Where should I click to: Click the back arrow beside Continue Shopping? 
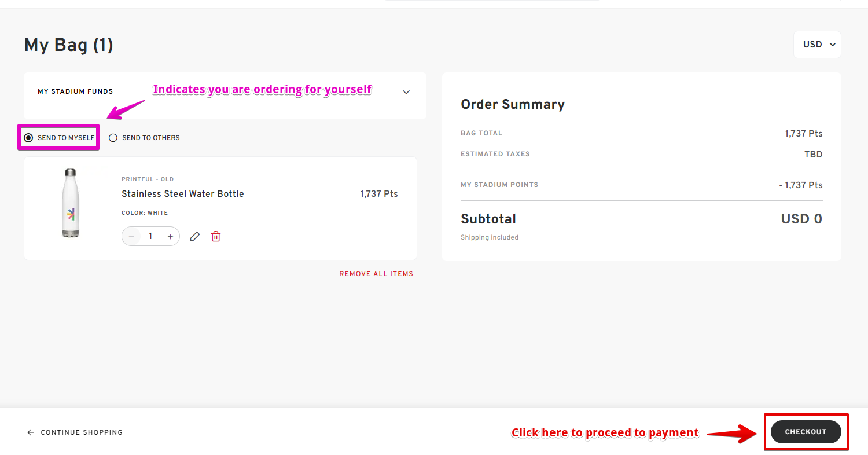pos(31,432)
